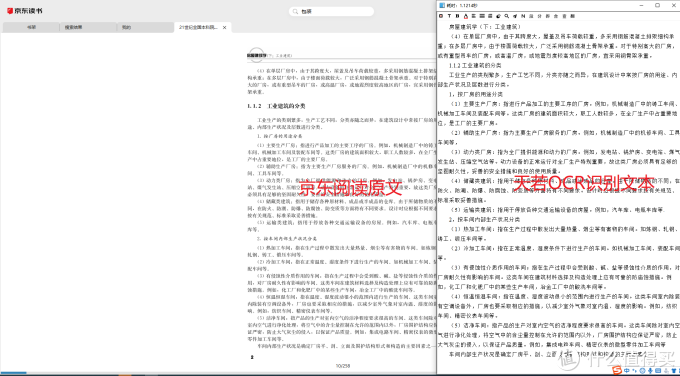Toggle the 分 split text button
This screenshot has width=680, height=376.
point(539,16)
